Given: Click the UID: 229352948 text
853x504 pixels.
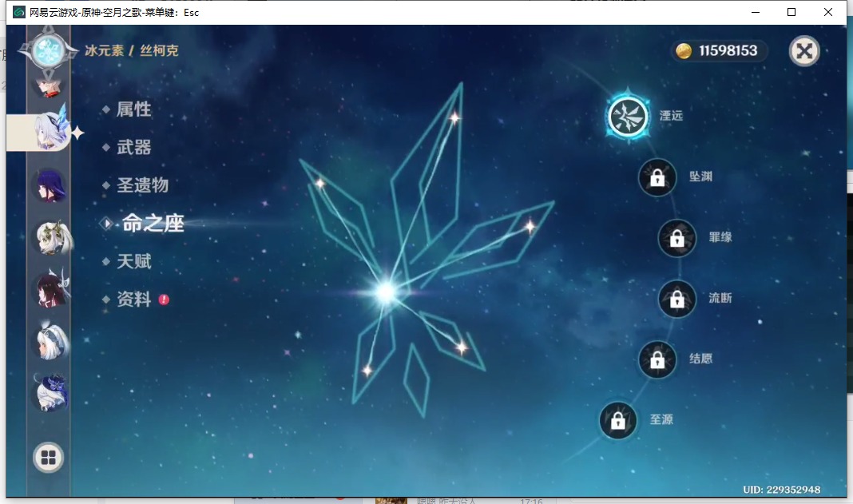Looking at the screenshot, I should click(781, 490).
